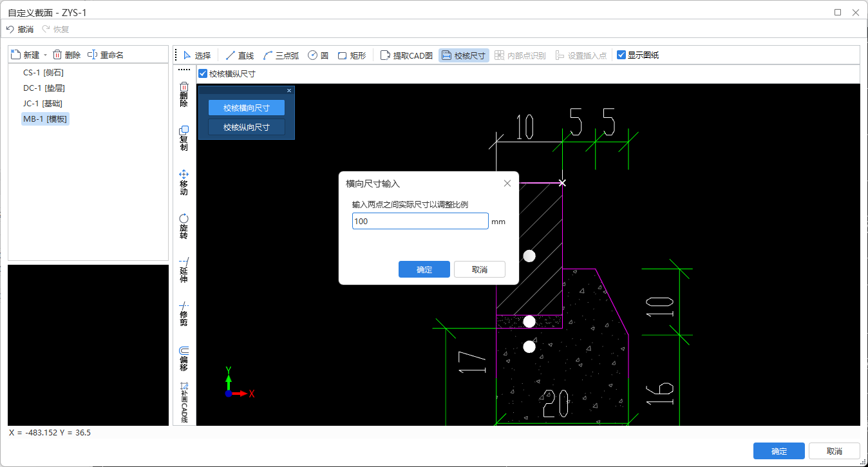
Task: Activate the 选择 selection tool
Action: coord(197,55)
